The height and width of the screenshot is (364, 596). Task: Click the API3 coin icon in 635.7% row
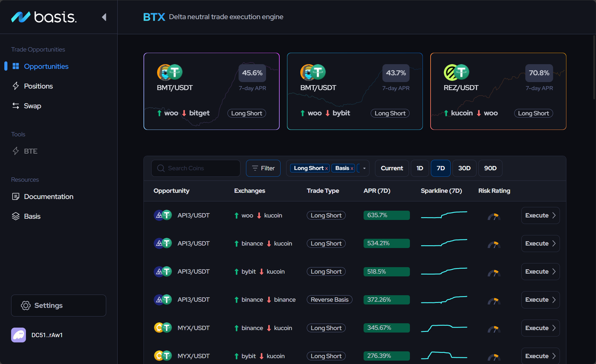tap(159, 215)
